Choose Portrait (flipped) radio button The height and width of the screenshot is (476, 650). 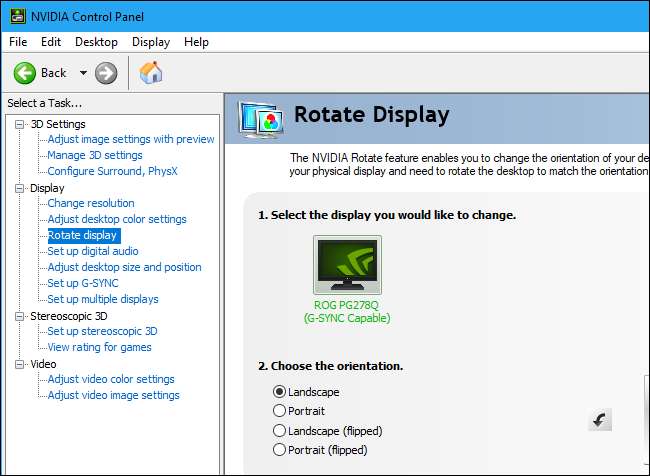pos(279,450)
